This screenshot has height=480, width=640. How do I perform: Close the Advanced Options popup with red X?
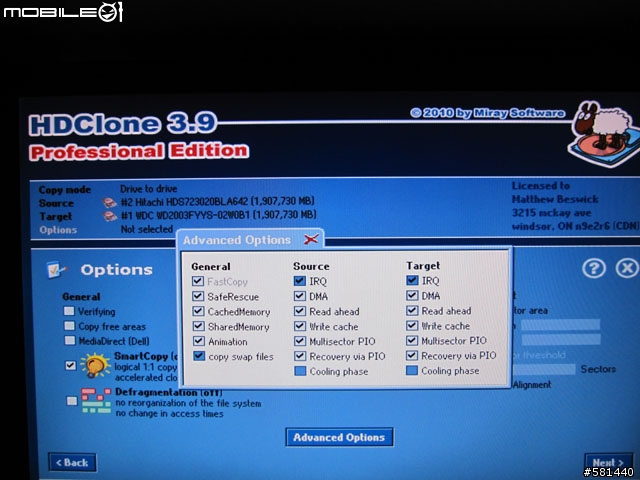coord(311,239)
